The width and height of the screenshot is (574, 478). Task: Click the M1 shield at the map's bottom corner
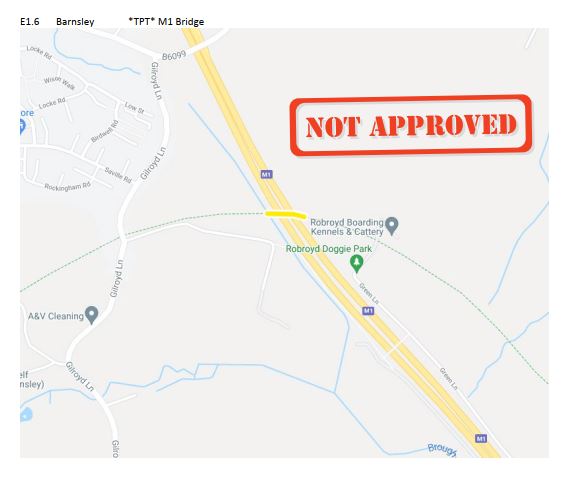click(481, 438)
